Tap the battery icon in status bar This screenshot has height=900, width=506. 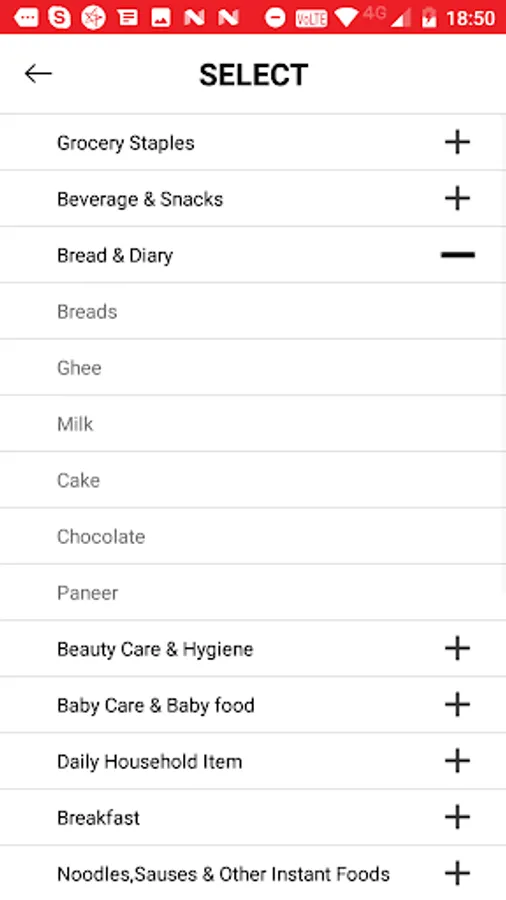(x=429, y=18)
